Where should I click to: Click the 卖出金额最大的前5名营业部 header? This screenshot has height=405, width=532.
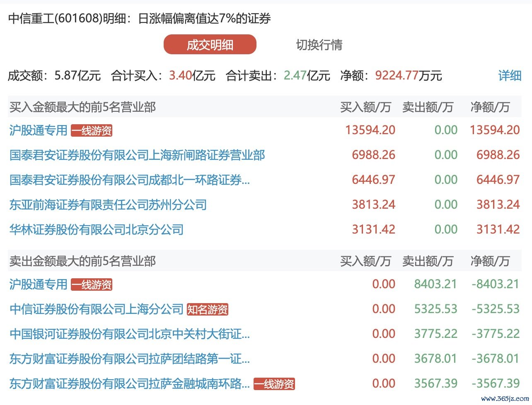point(82,261)
